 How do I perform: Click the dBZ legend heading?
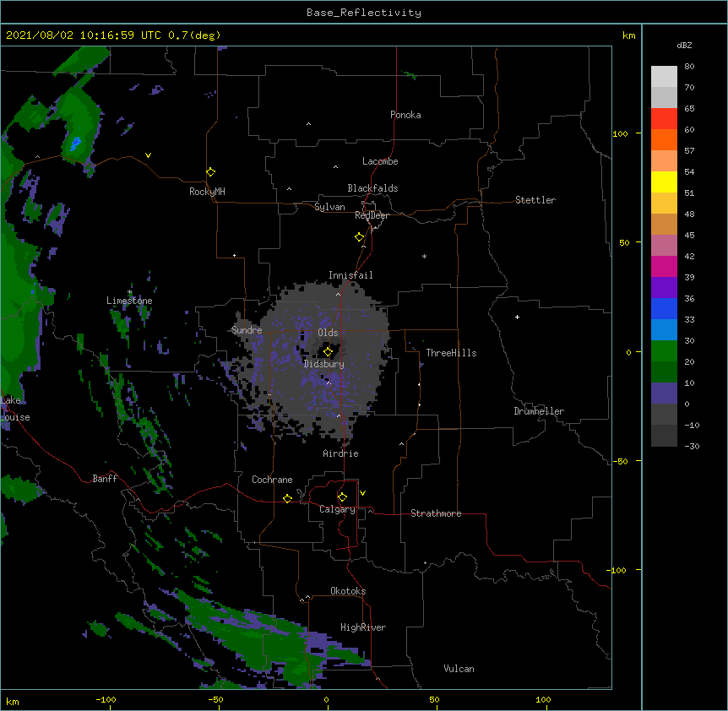point(684,45)
